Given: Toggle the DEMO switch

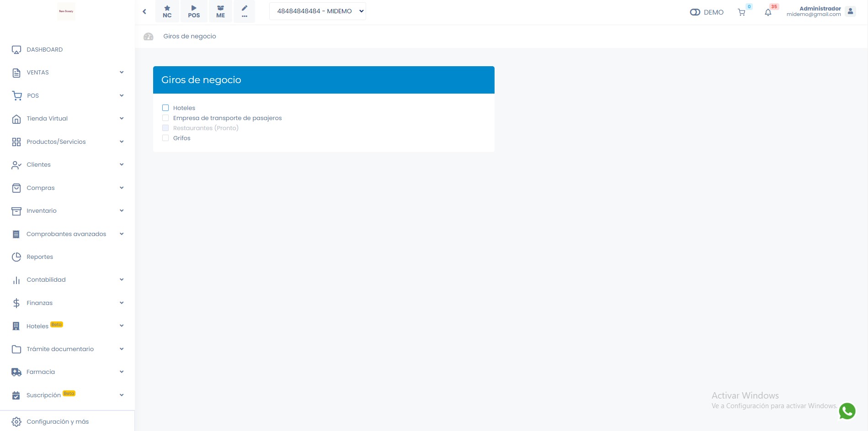Looking at the screenshot, I should [x=695, y=12].
